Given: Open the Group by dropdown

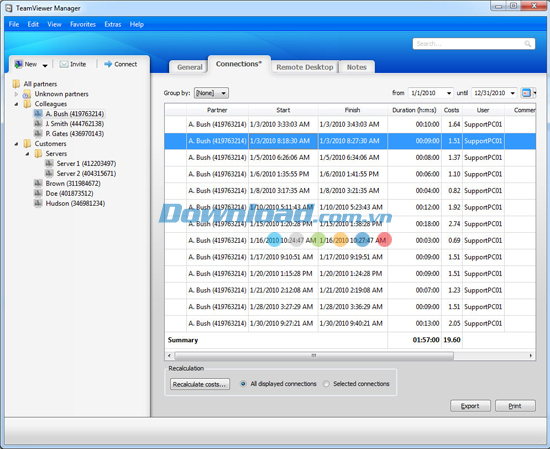Looking at the screenshot, I should (x=211, y=93).
